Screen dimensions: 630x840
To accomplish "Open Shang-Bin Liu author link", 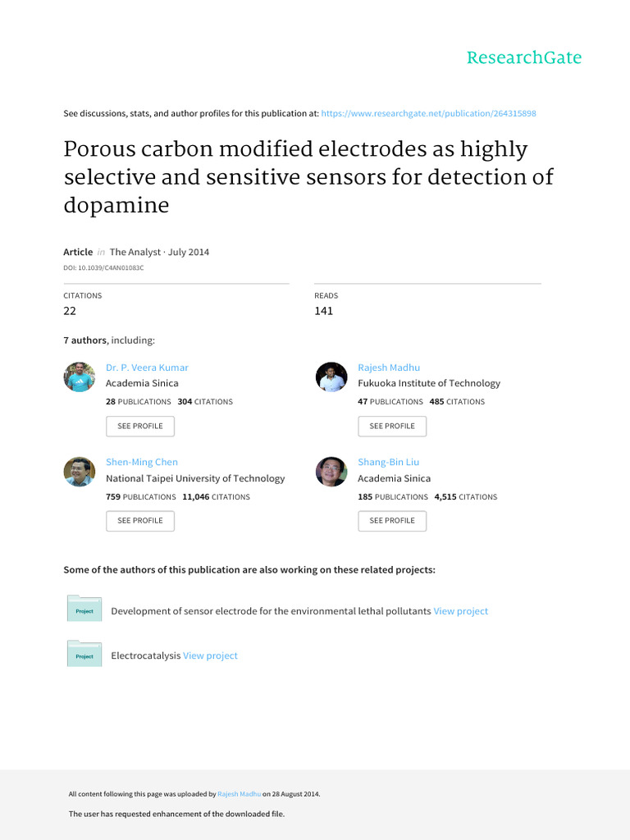I will (x=388, y=462).
